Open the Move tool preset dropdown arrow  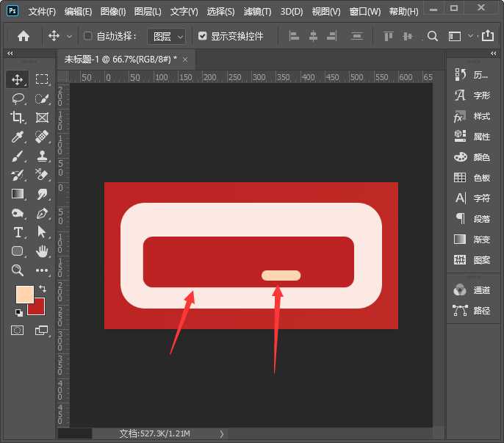[70, 36]
